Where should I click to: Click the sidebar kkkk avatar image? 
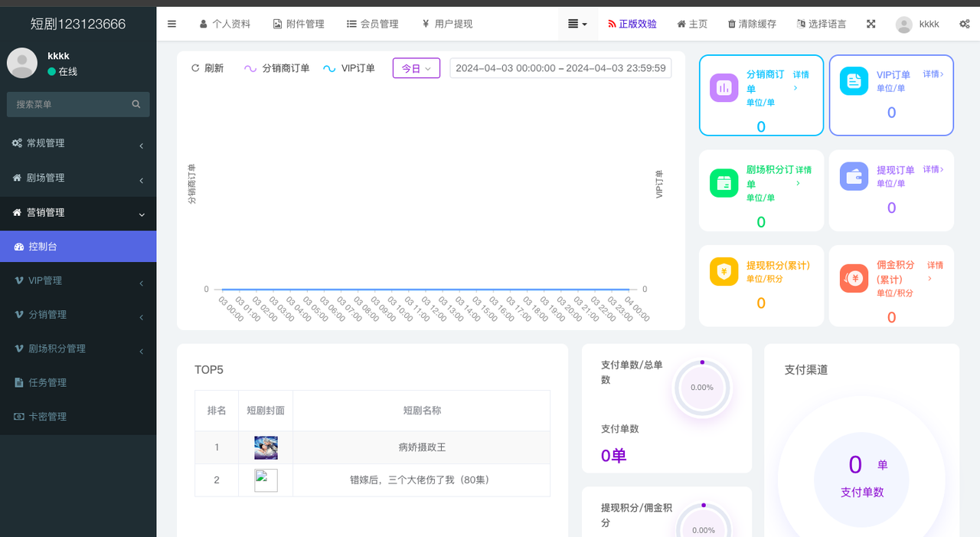click(x=22, y=63)
